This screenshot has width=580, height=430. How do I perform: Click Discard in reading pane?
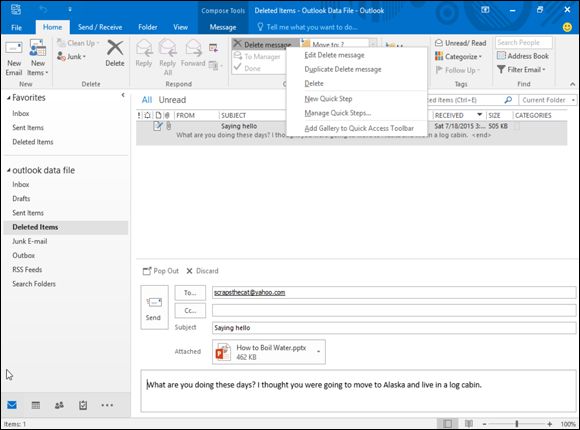(x=202, y=271)
